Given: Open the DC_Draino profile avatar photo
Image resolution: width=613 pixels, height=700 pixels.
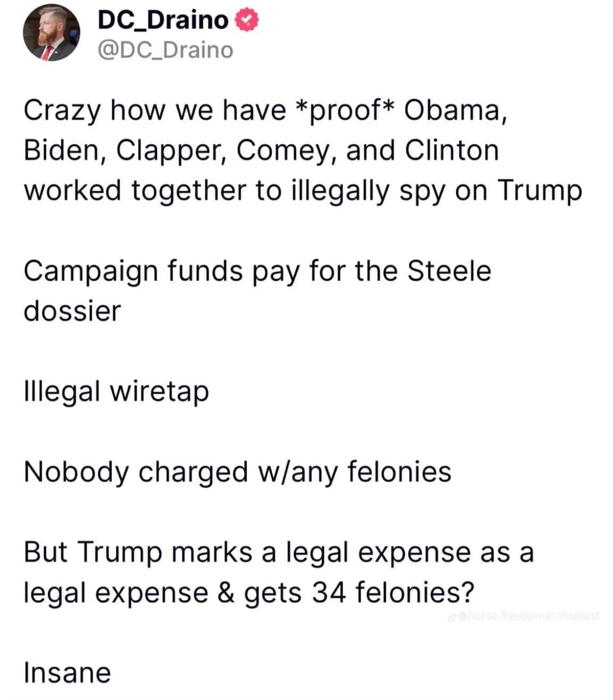Looking at the screenshot, I should click(x=50, y=34).
